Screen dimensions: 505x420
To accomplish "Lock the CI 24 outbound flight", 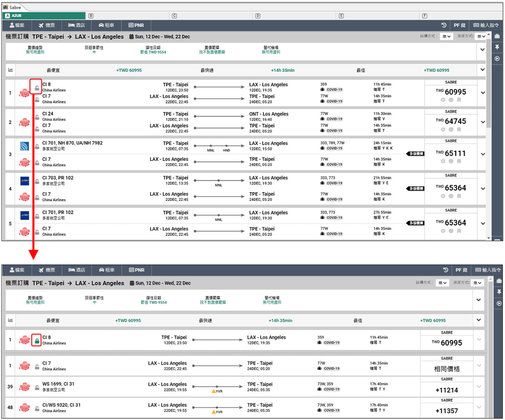I will click(x=37, y=118).
